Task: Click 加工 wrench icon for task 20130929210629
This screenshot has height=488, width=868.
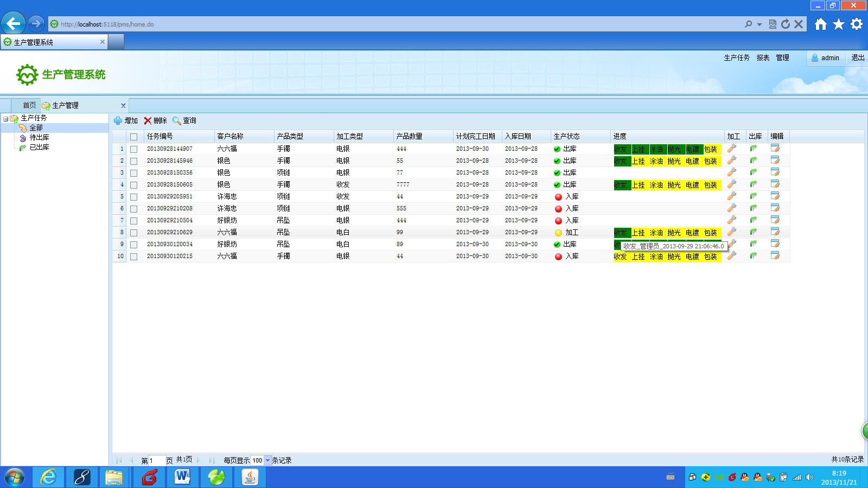Action: 732,232
